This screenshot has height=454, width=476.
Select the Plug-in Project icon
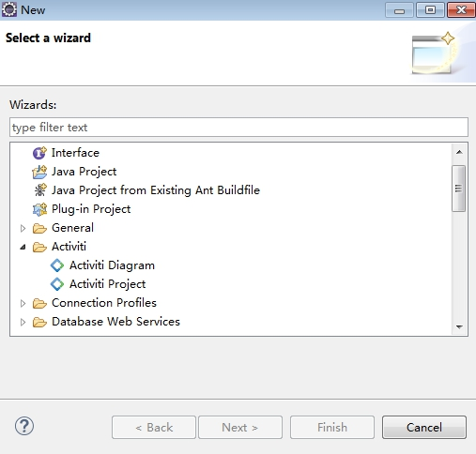point(39,209)
